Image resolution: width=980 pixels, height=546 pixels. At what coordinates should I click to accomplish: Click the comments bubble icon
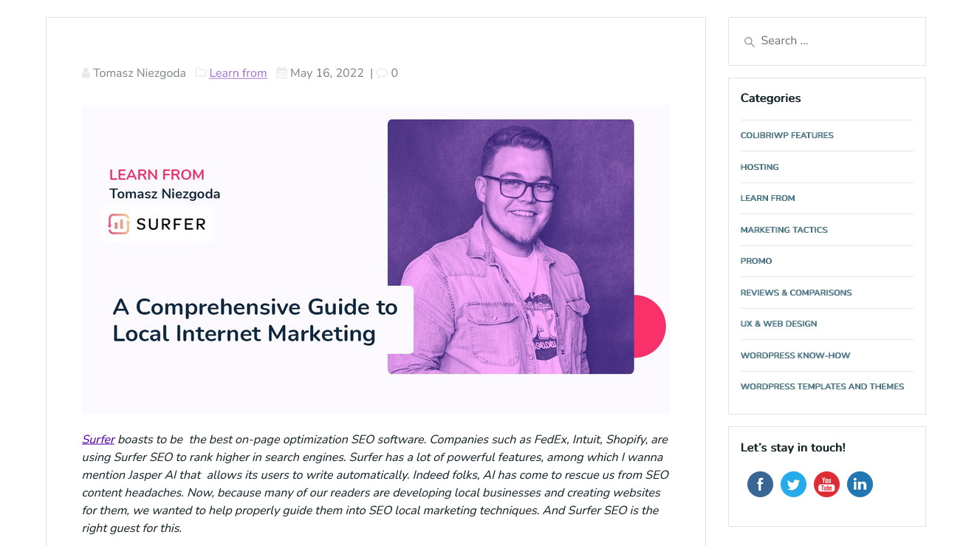tap(382, 73)
